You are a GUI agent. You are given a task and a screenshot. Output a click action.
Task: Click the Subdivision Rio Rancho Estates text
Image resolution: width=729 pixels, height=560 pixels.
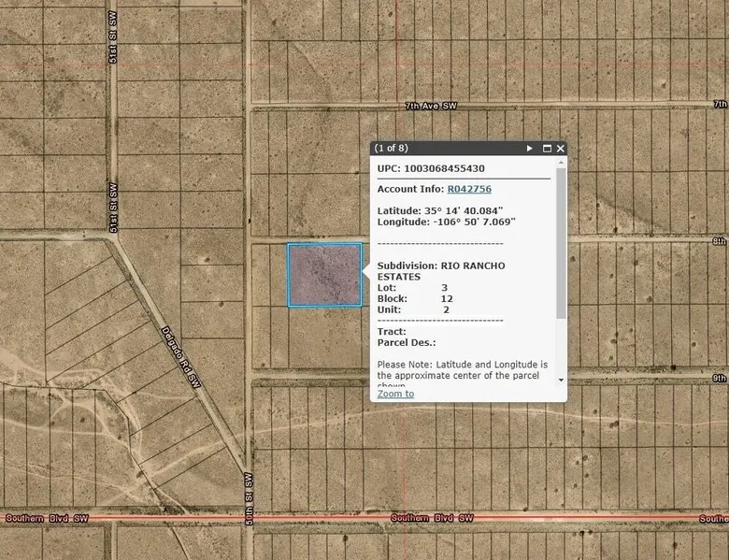pos(440,271)
